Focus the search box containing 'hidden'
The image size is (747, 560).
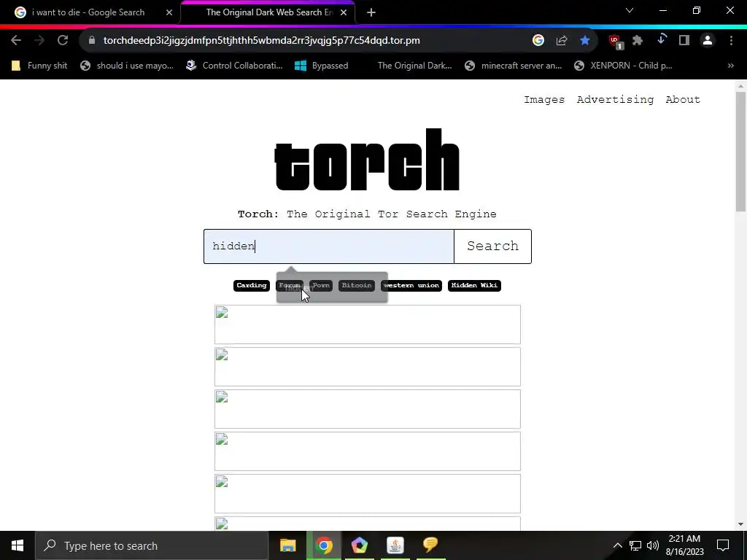329,246
